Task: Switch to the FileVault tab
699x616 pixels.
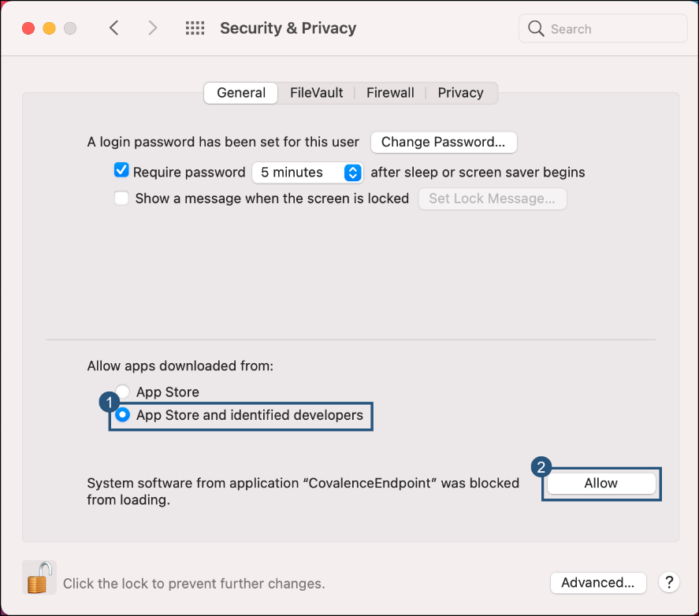Action: pyautogui.click(x=316, y=92)
